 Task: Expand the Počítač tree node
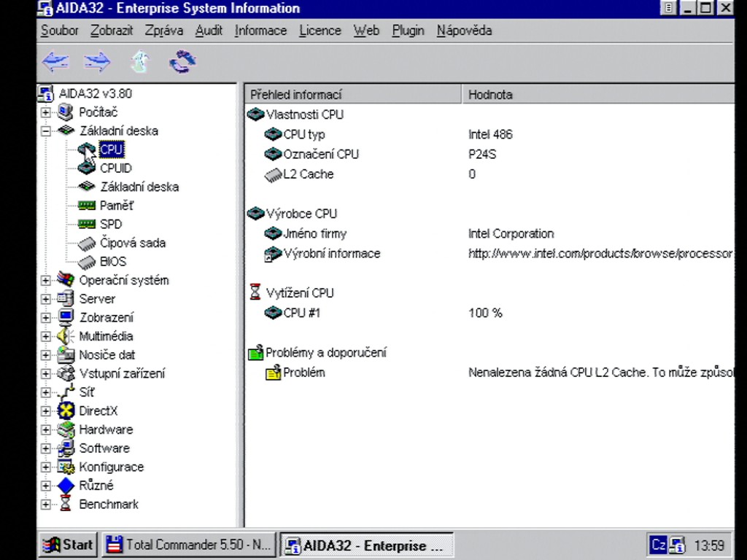click(x=46, y=112)
